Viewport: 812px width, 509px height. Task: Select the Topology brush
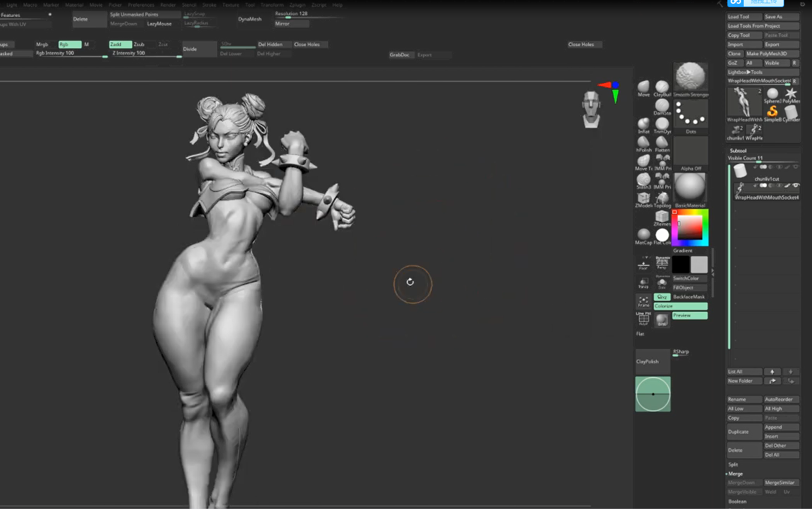click(x=662, y=200)
